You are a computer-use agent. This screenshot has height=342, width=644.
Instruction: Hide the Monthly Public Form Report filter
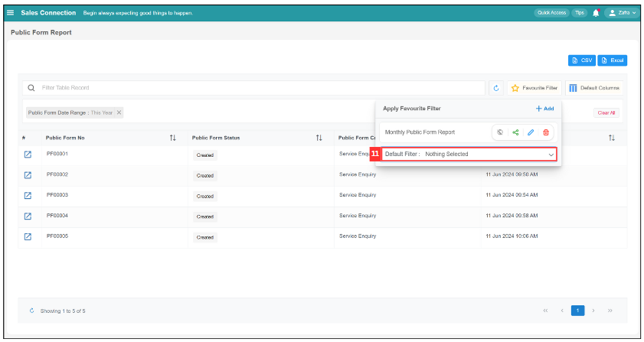tap(500, 132)
